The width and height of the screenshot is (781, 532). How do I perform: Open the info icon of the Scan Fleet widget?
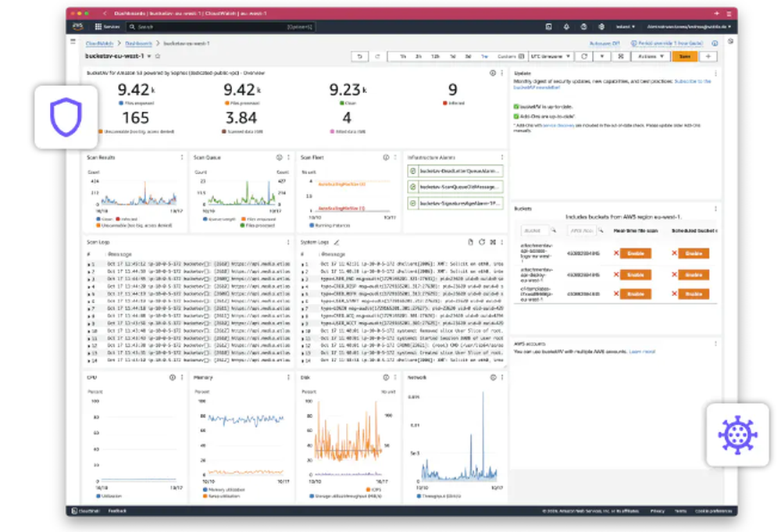tap(386, 157)
